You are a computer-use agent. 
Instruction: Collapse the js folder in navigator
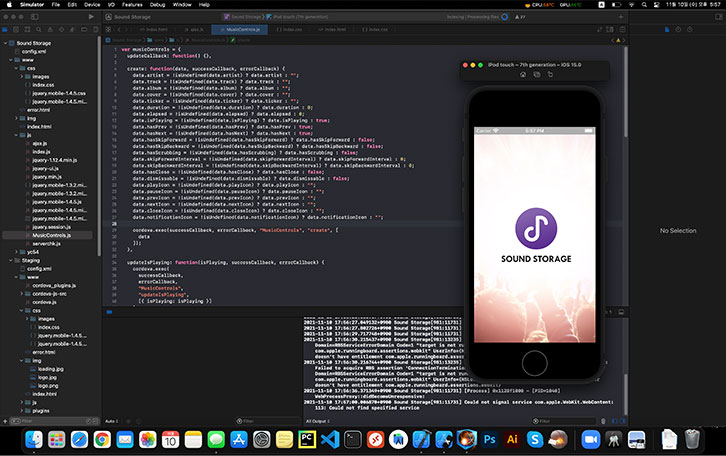pyautogui.click(x=16, y=135)
